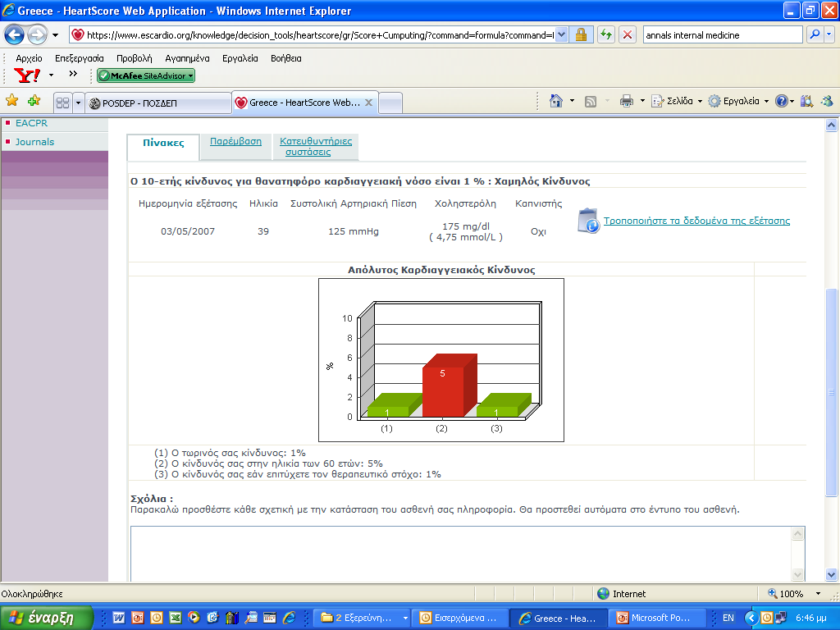Open search provider options dropdown
Screen dimensions: 840x630
pos(829,34)
